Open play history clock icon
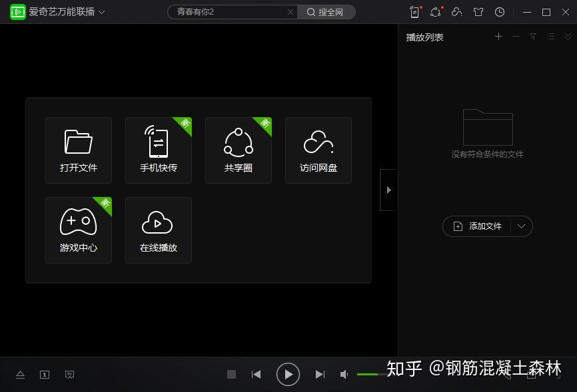 (499, 12)
